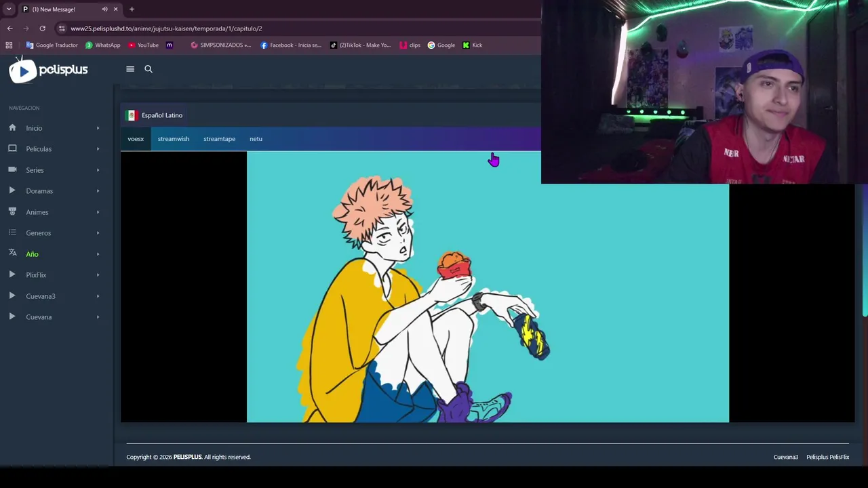The height and width of the screenshot is (488, 868).
Task: Open Inicio in sidebar navigation
Action: [x=34, y=128]
